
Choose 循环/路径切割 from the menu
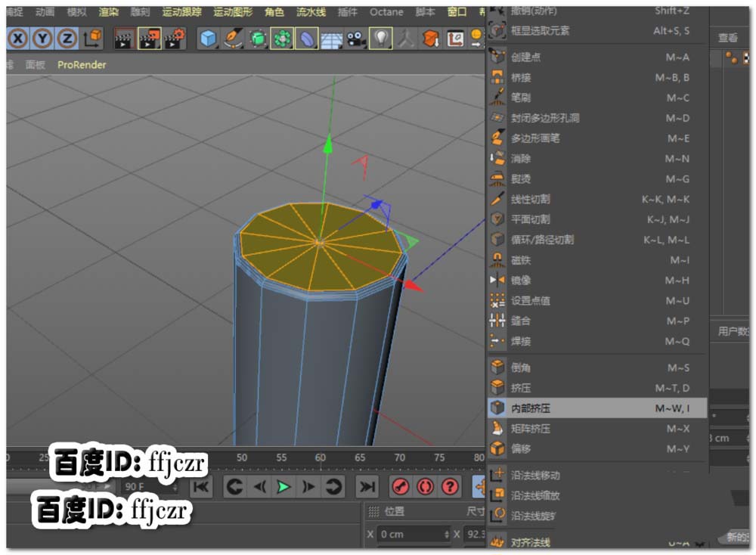coord(596,240)
